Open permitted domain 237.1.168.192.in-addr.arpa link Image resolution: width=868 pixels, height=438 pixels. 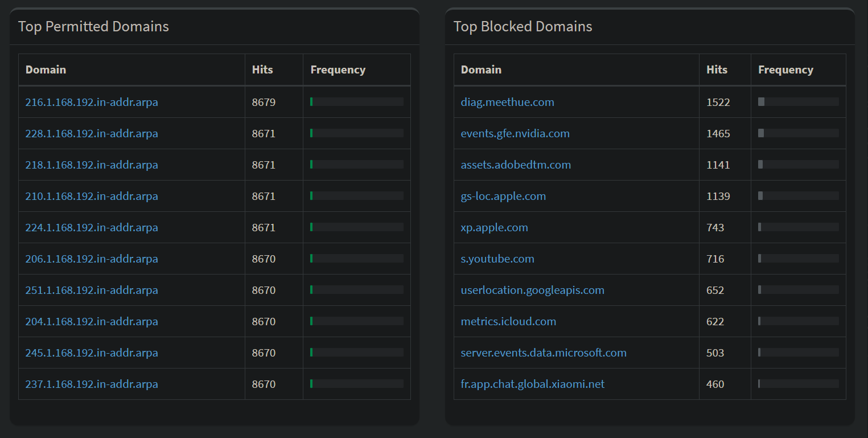click(92, 384)
